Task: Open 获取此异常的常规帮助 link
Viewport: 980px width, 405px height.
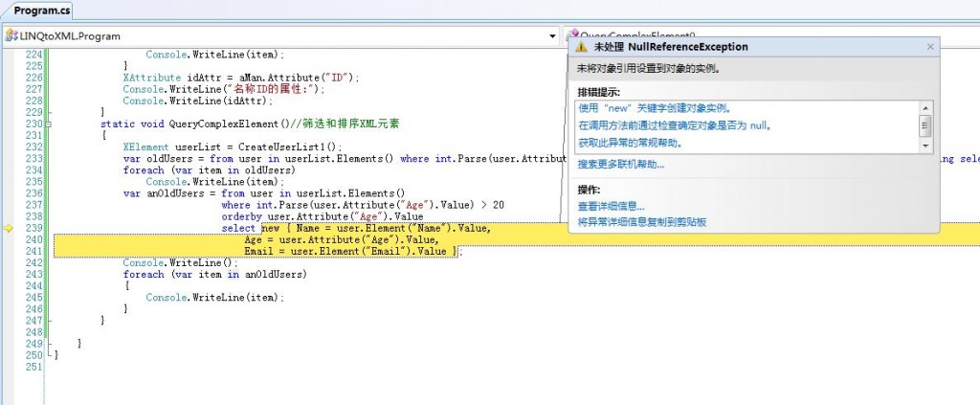Action: (x=630, y=143)
